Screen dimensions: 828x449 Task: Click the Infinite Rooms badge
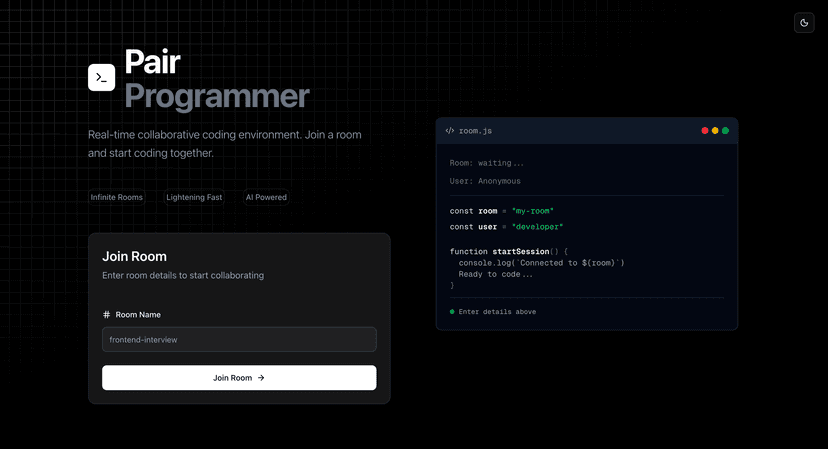117,197
